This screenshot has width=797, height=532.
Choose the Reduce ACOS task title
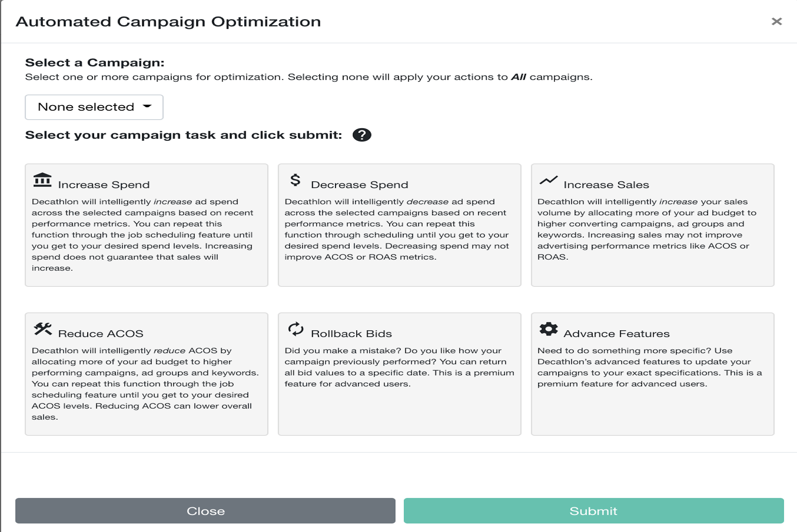point(101,334)
